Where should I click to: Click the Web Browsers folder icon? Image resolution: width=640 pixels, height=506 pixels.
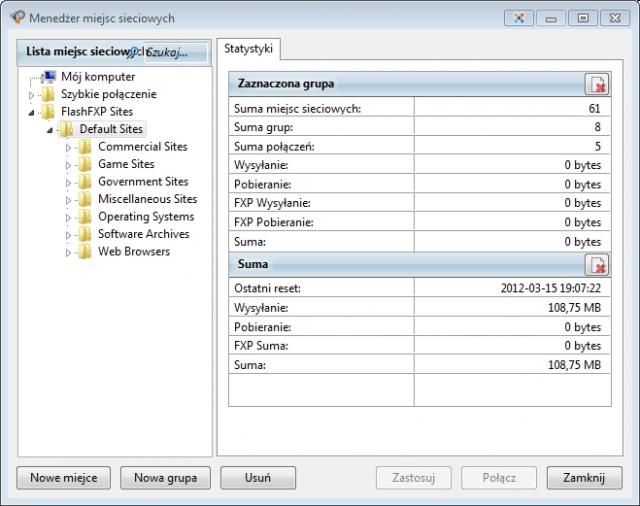click(x=85, y=252)
